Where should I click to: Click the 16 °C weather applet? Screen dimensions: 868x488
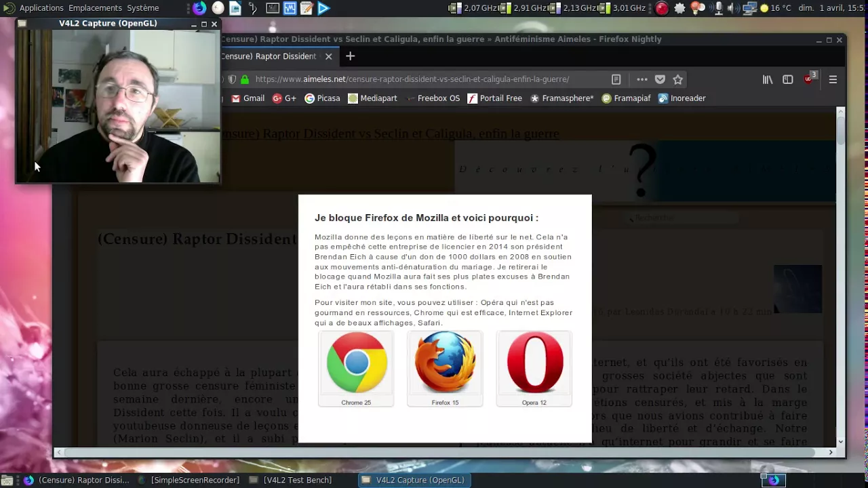(776, 8)
